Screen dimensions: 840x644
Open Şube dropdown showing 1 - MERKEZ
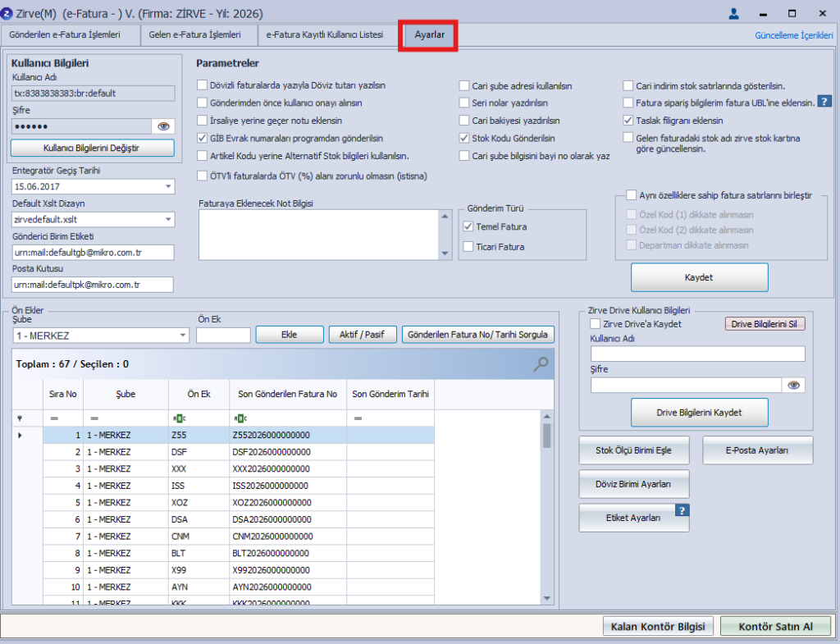tap(183, 336)
